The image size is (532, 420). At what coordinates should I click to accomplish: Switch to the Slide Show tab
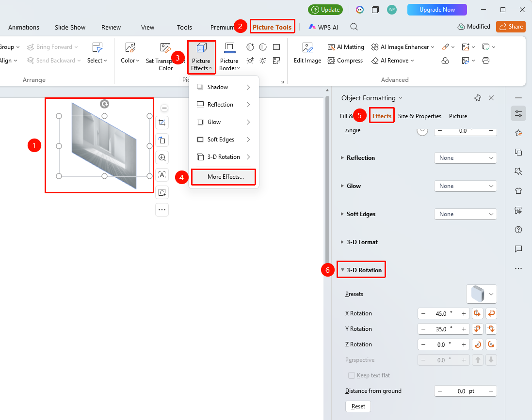point(70,27)
